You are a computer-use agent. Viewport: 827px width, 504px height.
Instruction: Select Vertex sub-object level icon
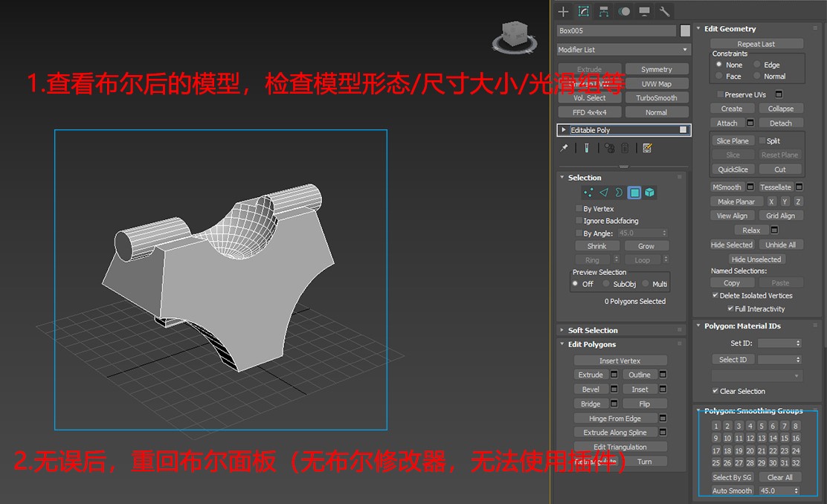(x=588, y=193)
